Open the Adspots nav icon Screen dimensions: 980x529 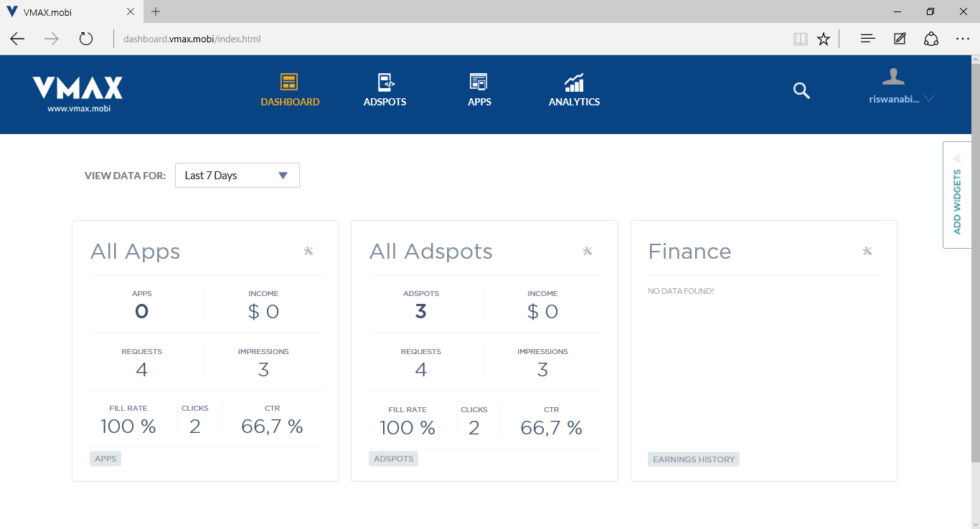tap(386, 82)
